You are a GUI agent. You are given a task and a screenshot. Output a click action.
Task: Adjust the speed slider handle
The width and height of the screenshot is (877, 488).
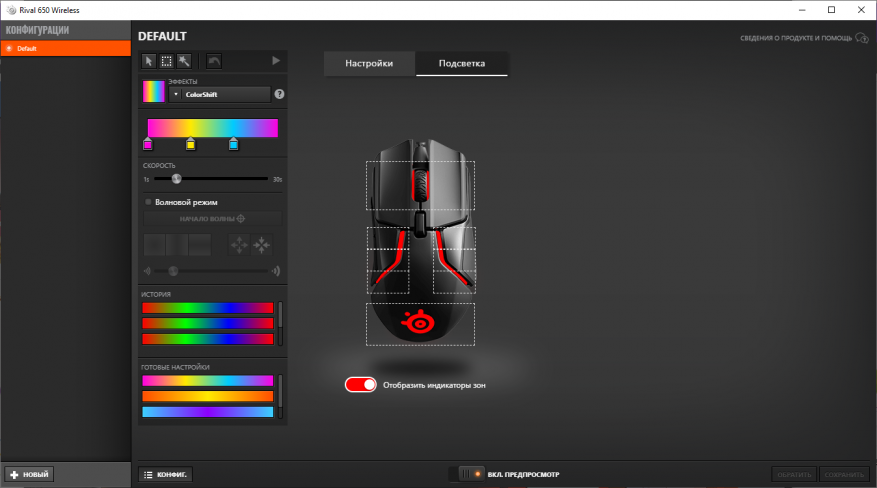[x=176, y=179]
